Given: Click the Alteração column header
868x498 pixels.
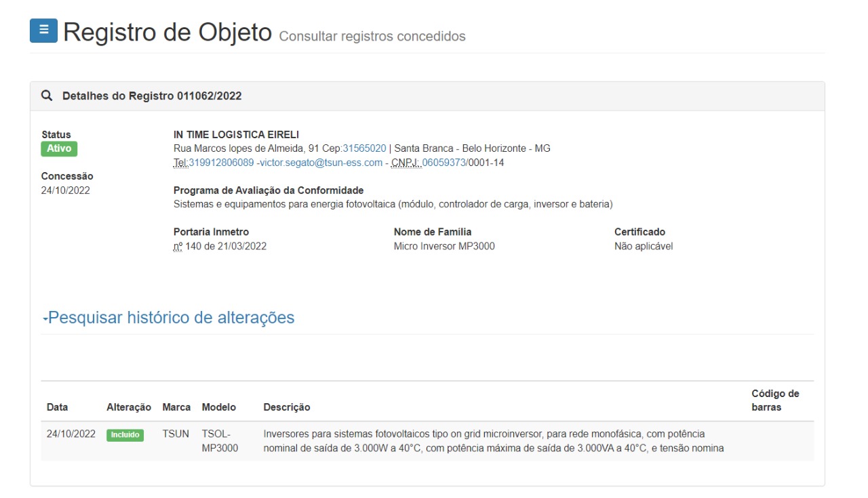Looking at the screenshot, I should (129, 407).
